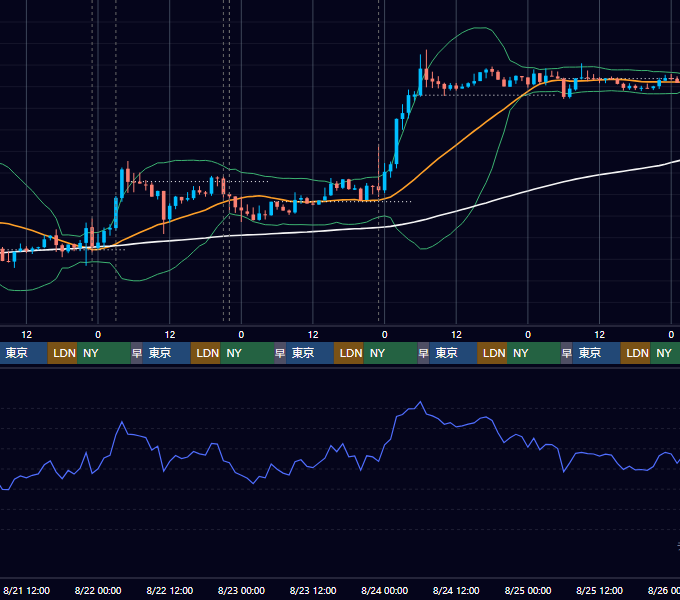Image resolution: width=680 pixels, height=600 pixels.
Task: Click the 8/24 00:00 date label
Action: 385,590
